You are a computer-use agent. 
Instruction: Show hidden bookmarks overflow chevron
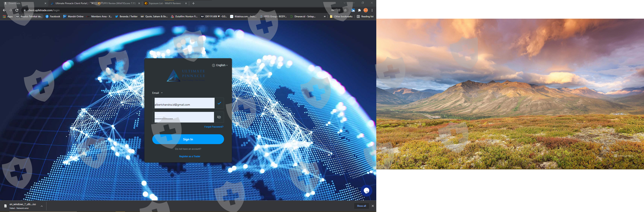[325, 16]
